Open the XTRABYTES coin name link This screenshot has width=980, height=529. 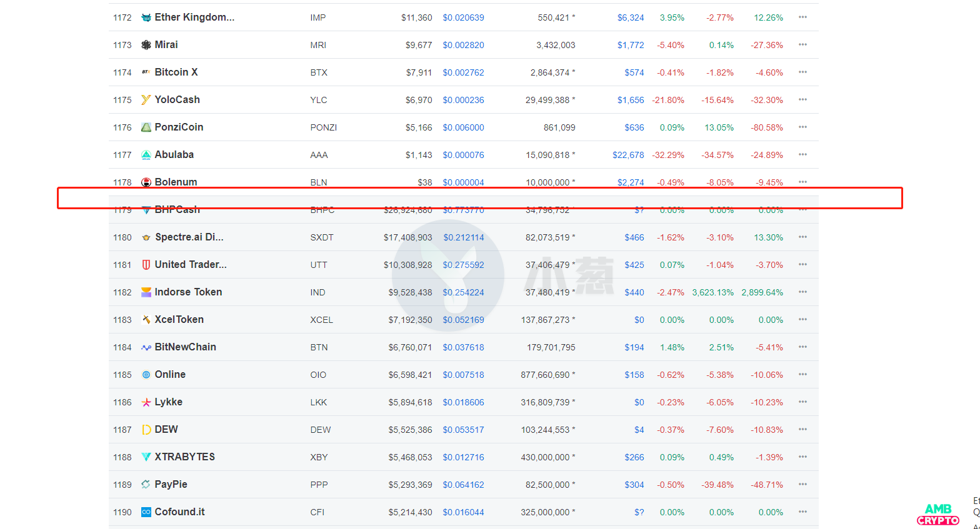point(185,457)
